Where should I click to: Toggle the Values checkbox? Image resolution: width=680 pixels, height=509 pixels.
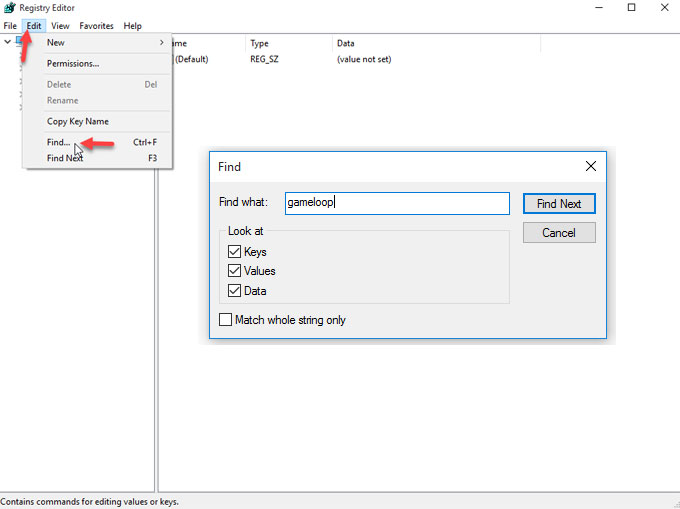click(x=234, y=271)
